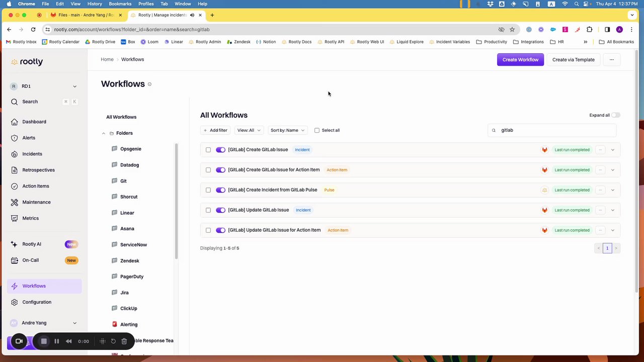This screenshot has height=362, width=644.
Task: Click the Create Workflow button
Action: (x=520, y=60)
